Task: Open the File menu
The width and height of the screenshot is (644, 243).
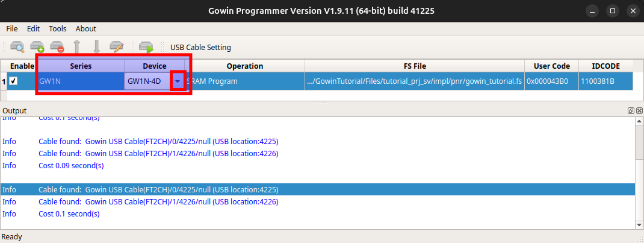Action: pos(12,29)
